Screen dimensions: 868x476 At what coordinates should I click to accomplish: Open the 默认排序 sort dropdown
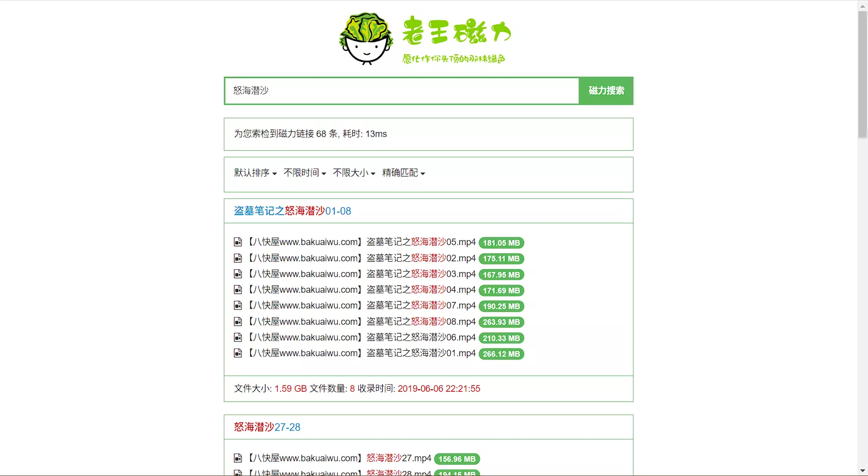coord(255,173)
